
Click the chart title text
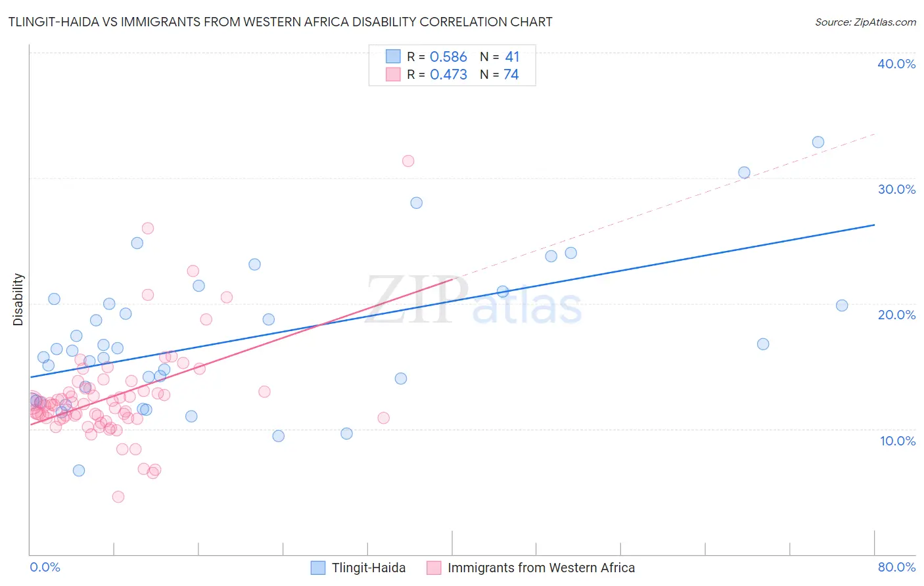pos(281,22)
